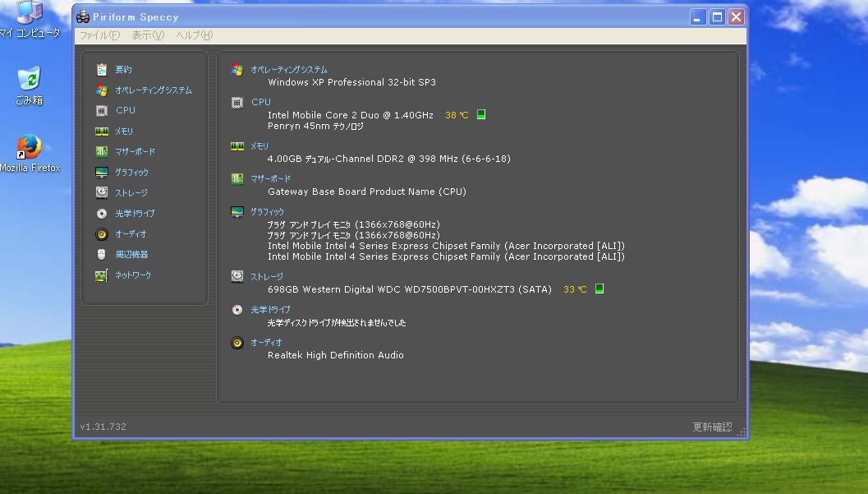Click the optical disc icon in the summary panel
Viewport: 868px width, 494px height.
(237, 310)
